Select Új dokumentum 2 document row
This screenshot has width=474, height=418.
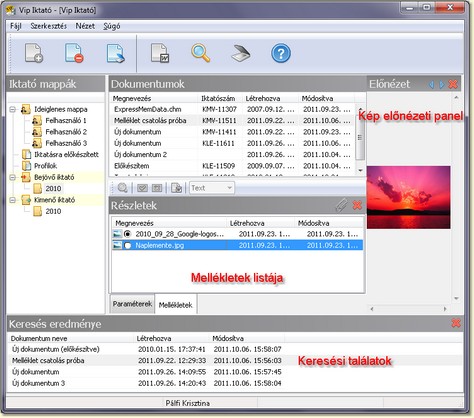(232, 155)
